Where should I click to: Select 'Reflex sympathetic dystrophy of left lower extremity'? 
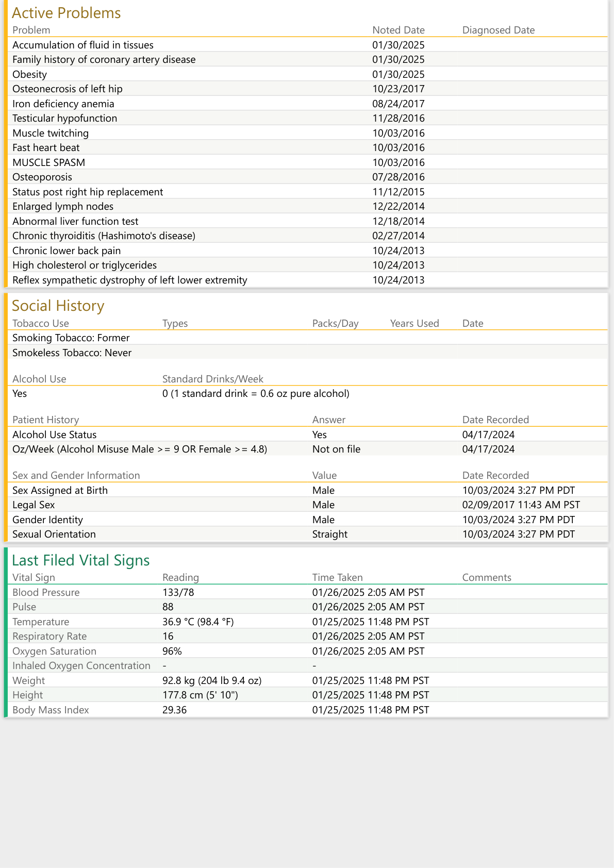click(130, 280)
